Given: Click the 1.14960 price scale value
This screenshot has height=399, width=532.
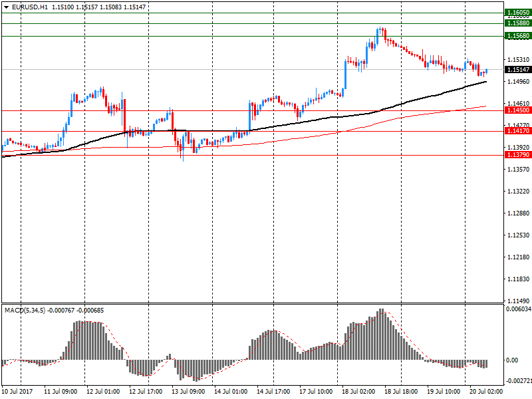Looking at the screenshot, I should click(519, 81).
